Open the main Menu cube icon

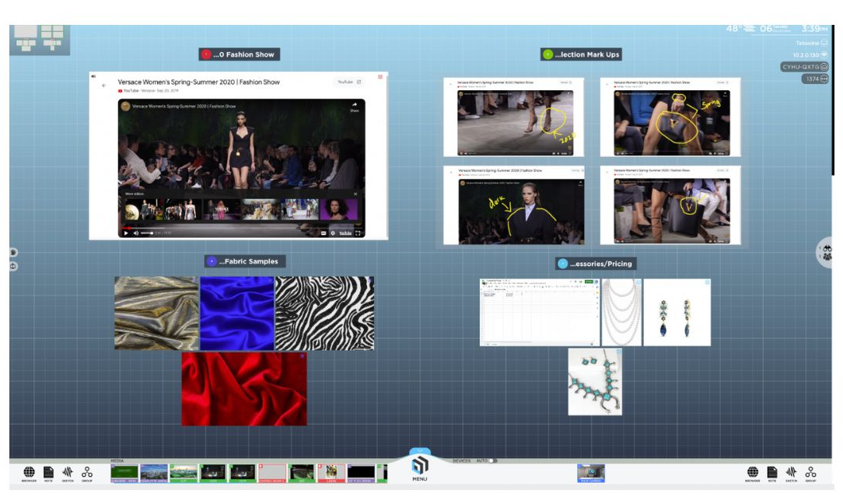point(420,466)
